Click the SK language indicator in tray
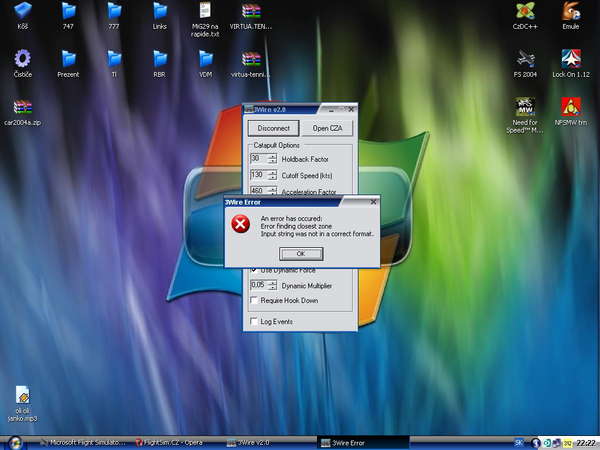The height and width of the screenshot is (450, 600). click(x=519, y=443)
